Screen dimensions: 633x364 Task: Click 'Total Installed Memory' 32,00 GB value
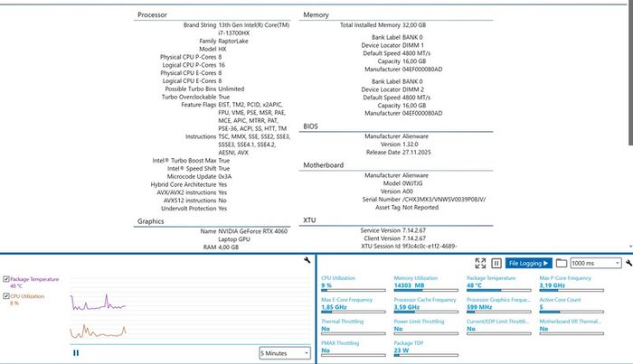pos(414,25)
